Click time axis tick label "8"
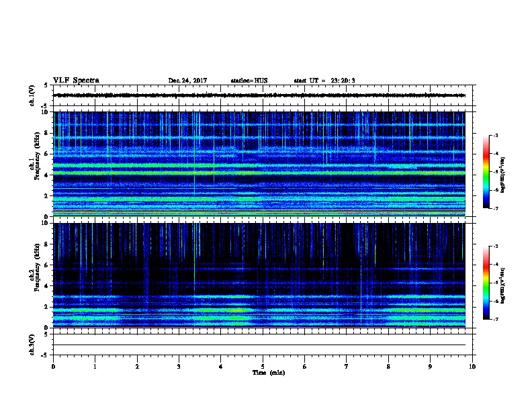The image size is (532, 411). coord(388,367)
